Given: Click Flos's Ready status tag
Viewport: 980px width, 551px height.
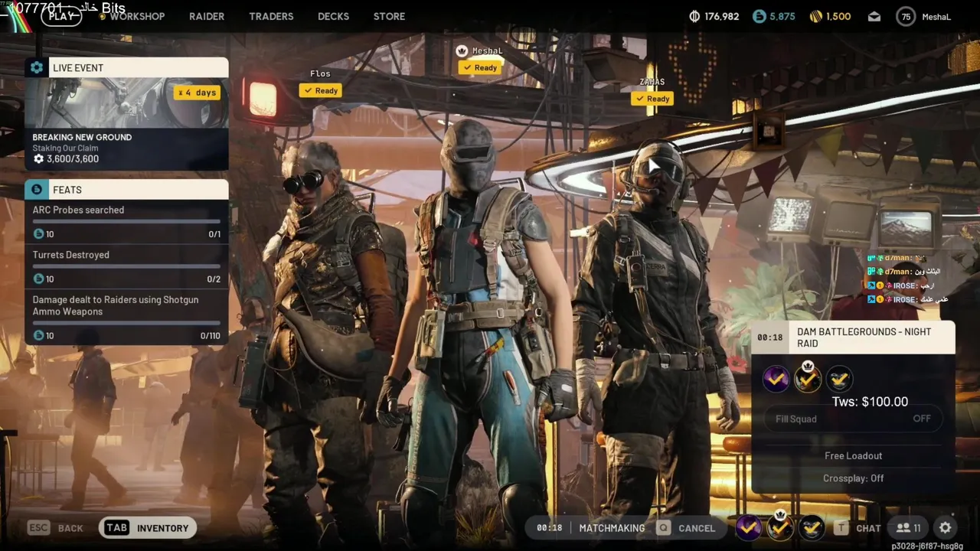Looking at the screenshot, I should (x=321, y=90).
